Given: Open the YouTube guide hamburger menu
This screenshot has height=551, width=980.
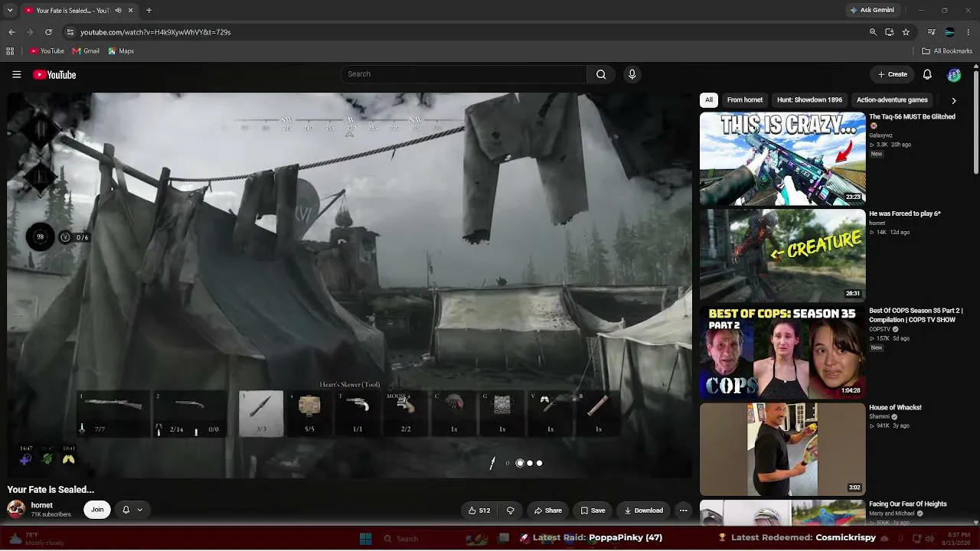Looking at the screenshot, I should click(16, 74).
